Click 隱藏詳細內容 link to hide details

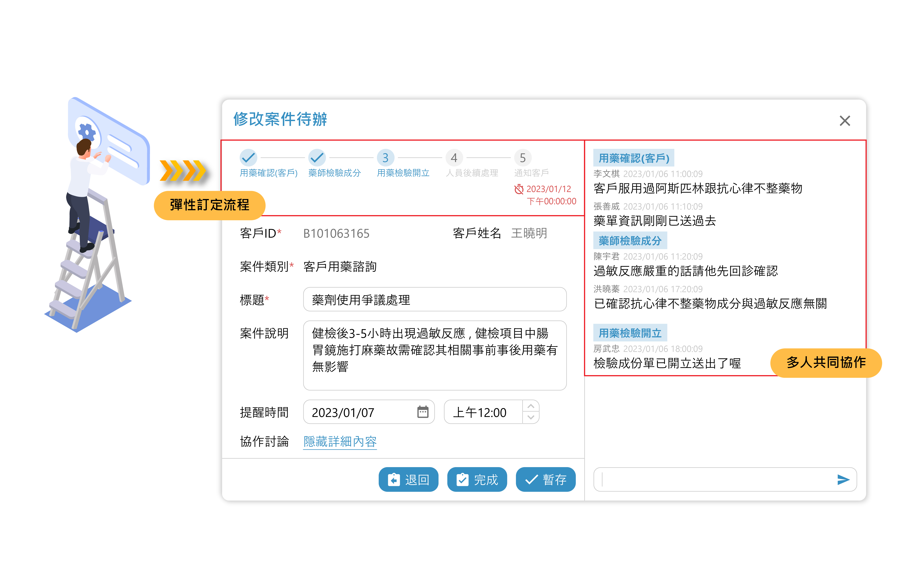pos(340,441)
